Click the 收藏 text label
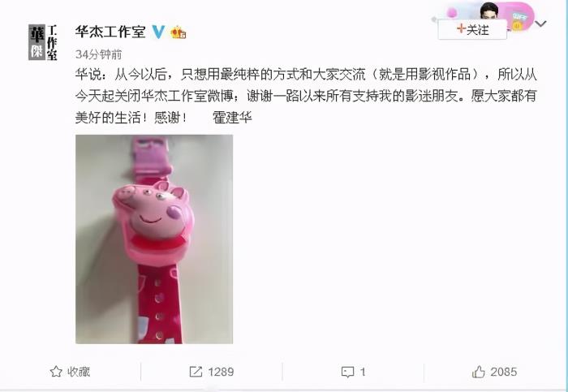 (79, 372)
